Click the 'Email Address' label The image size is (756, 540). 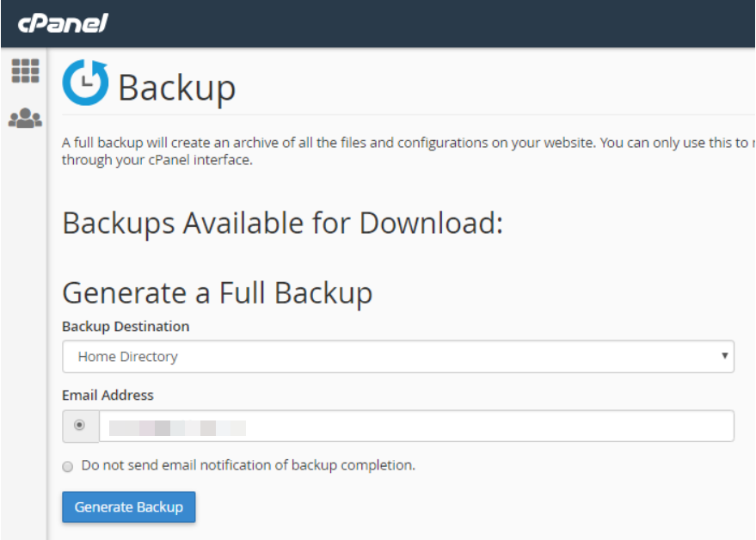(108, 396)
